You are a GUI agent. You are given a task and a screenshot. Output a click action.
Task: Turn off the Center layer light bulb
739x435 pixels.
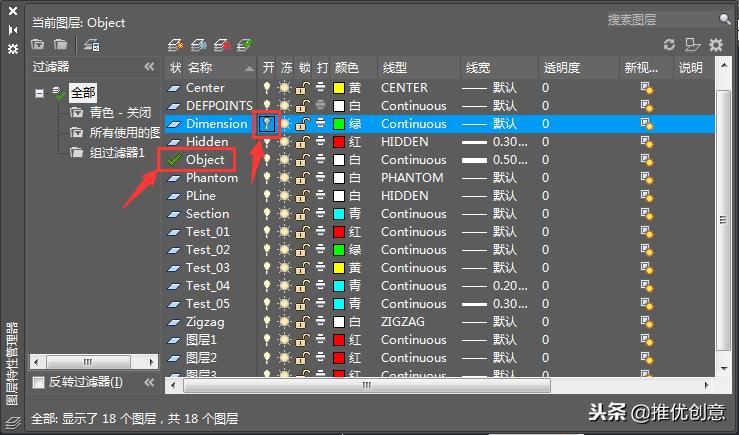click(267, 88)
